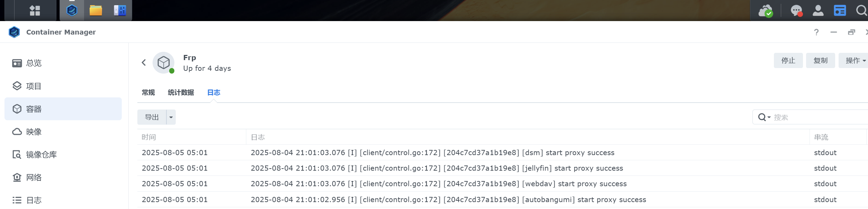Open Control Panel icon in taskbar
The height and width of the screenshot is (209, 868).
120,11
